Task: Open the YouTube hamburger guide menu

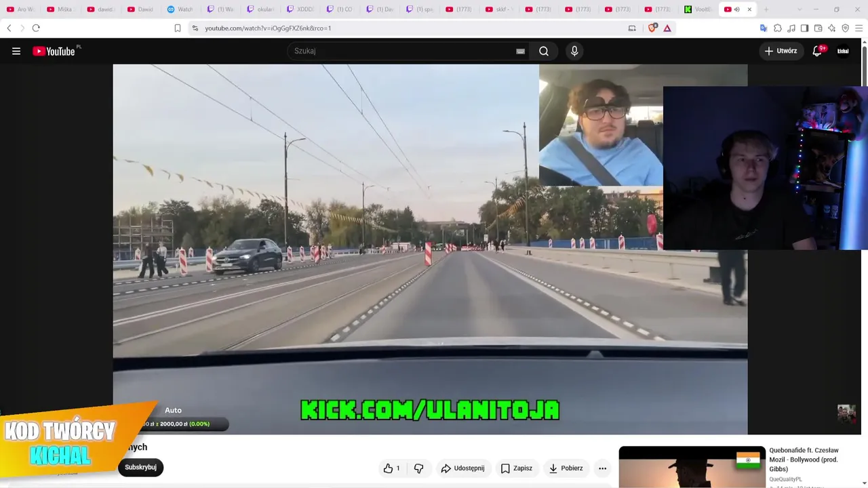Action: (x=16, y=51)
